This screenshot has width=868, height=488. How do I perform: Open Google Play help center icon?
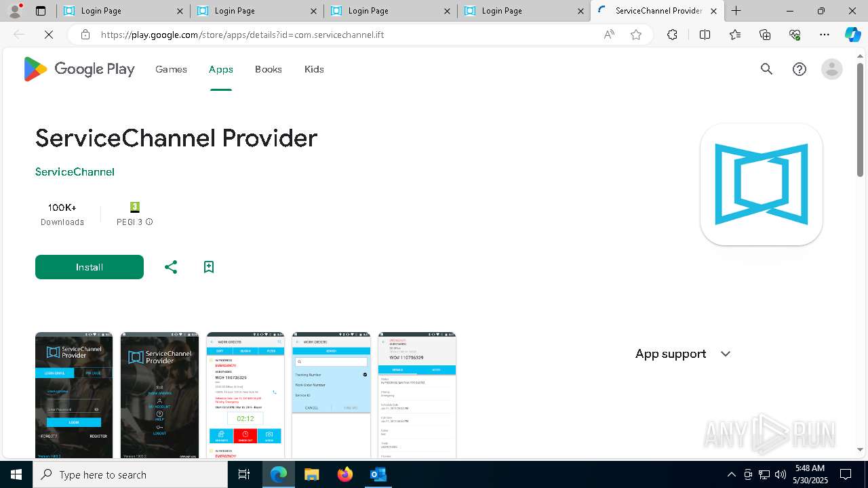pos(800,69)
